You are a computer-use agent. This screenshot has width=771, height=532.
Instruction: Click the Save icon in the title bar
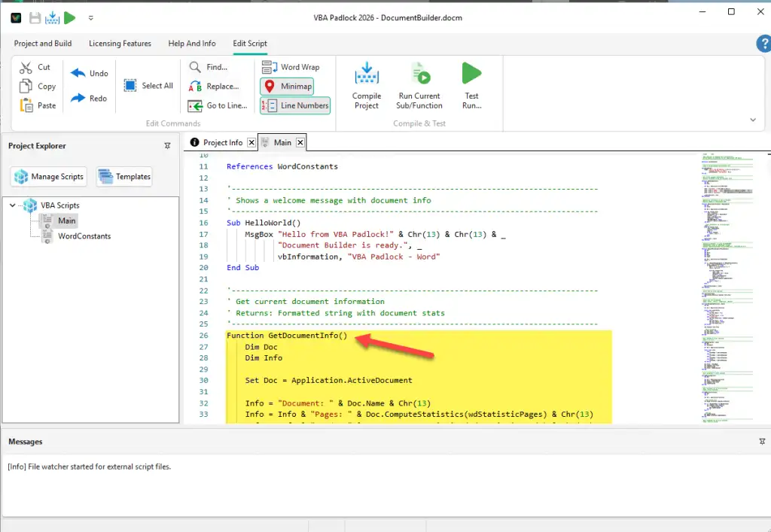coord(34,17)
